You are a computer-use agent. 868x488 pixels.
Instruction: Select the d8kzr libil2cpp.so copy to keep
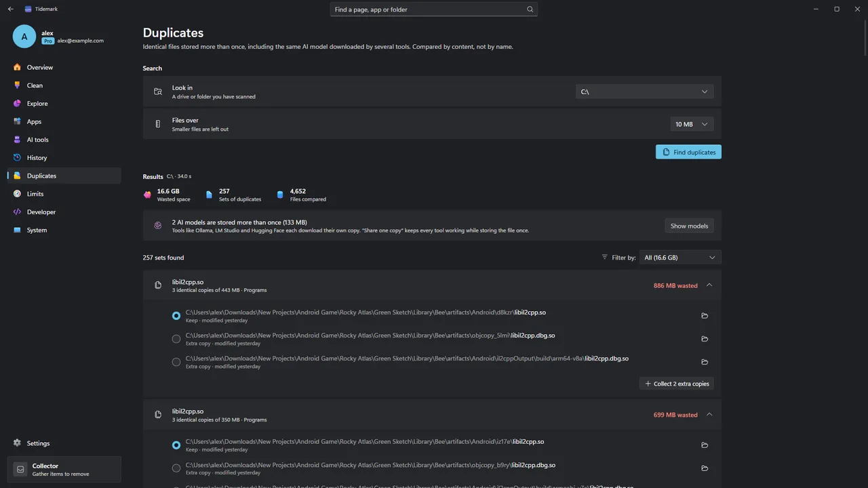click(x=176, y=316)
